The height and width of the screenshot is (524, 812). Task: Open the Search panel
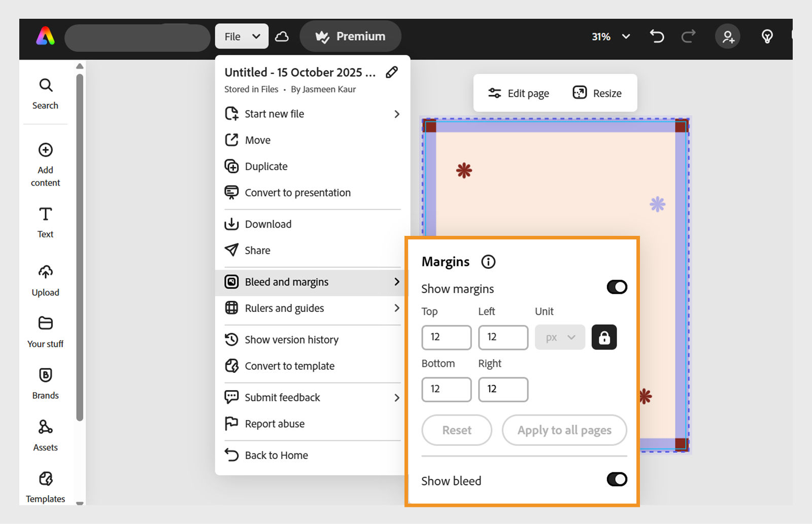pyautogui.click(x=45, y=93)
